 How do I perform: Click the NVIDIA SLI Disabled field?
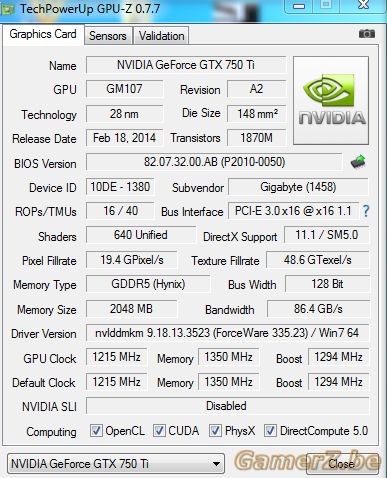tap(227, 406)
